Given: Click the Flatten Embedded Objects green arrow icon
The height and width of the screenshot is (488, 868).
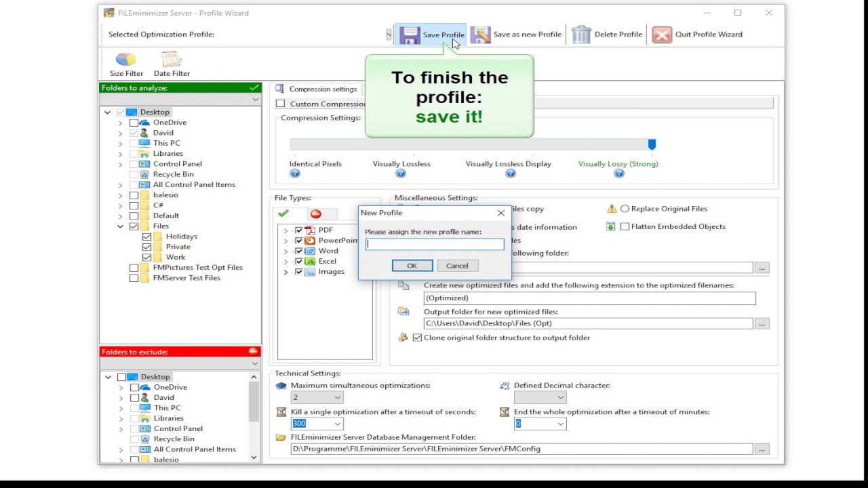Looking at the screenshot, I should [611, 226].
